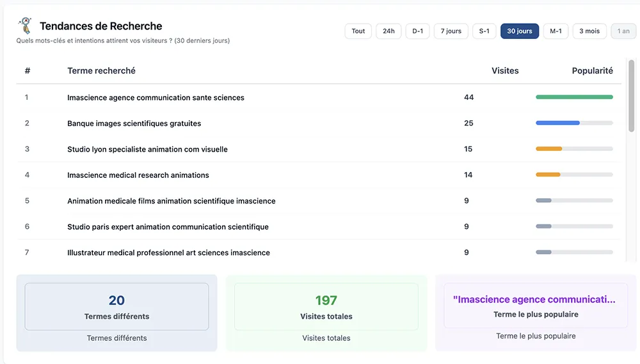Click the Popularité column header
Viewport: 640px width, 364px height.
coord(592,70)
